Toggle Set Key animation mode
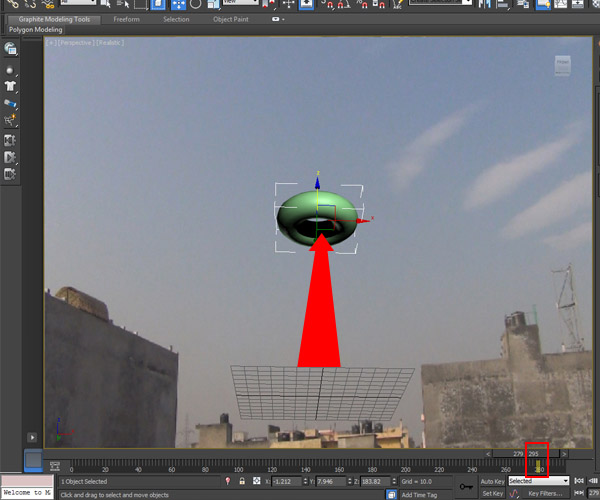Viewport: 600px width, 500px height. click(492, 493)
